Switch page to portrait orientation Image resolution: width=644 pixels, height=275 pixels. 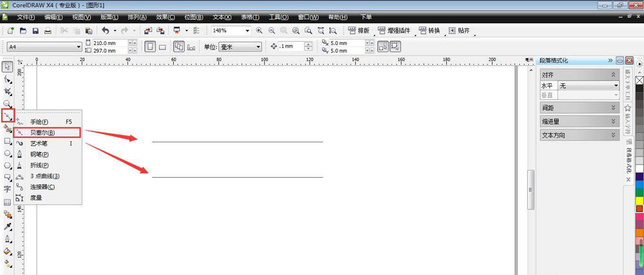point(149,46)
